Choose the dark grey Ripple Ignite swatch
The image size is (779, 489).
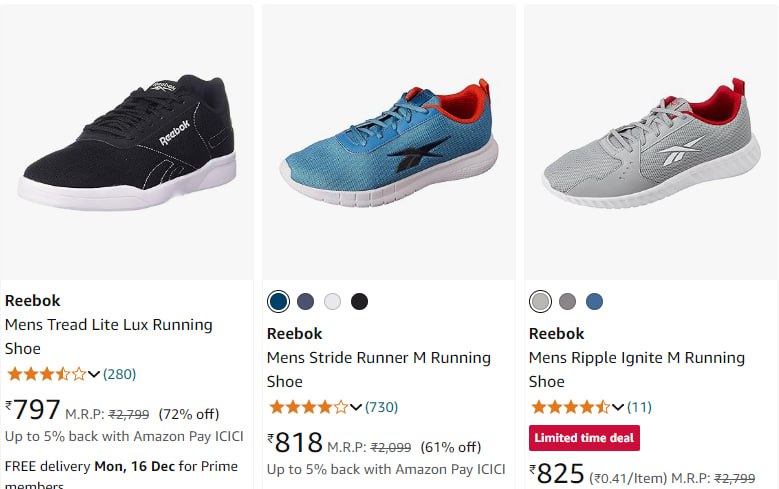567,301
